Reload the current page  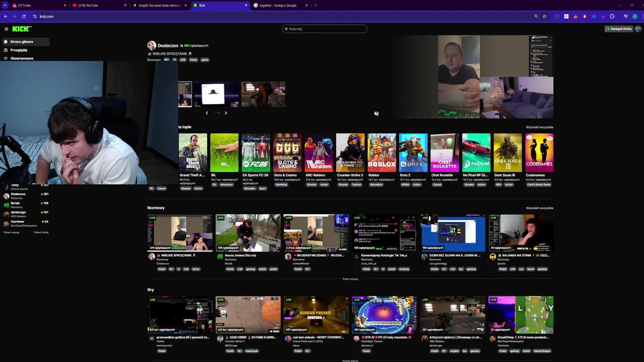tap(24, 16)
